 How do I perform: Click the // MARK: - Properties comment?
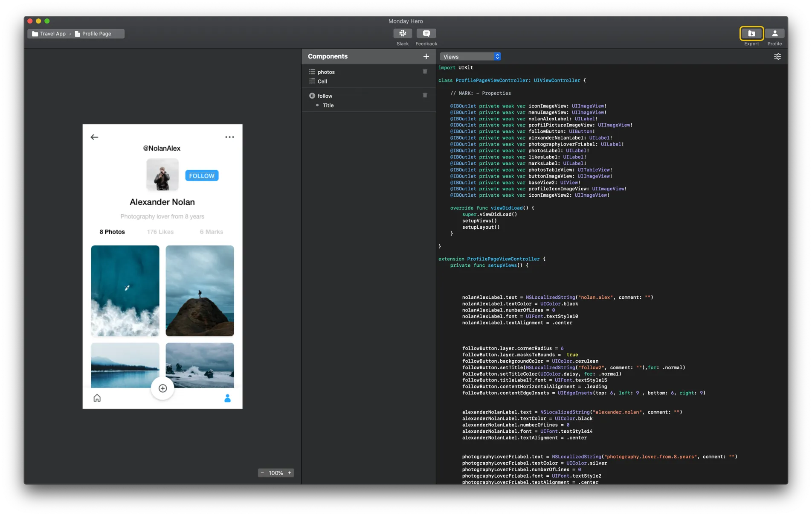pos(480,93)
